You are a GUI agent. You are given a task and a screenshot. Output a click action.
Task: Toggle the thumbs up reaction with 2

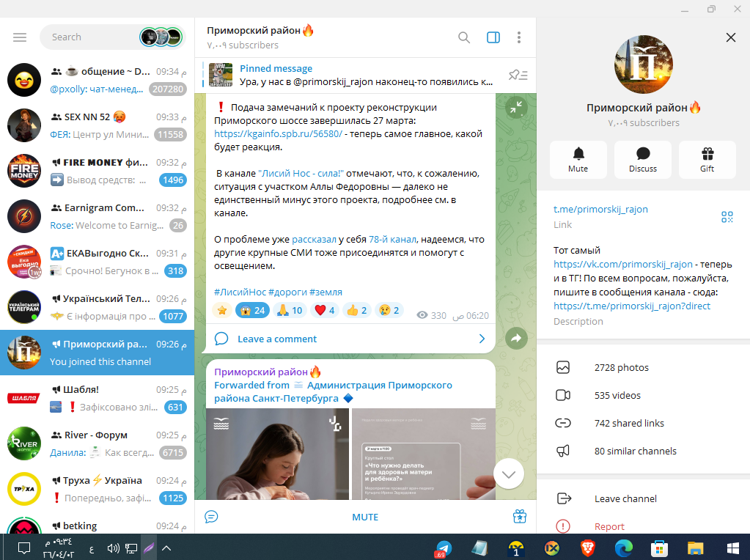(357, 310)
